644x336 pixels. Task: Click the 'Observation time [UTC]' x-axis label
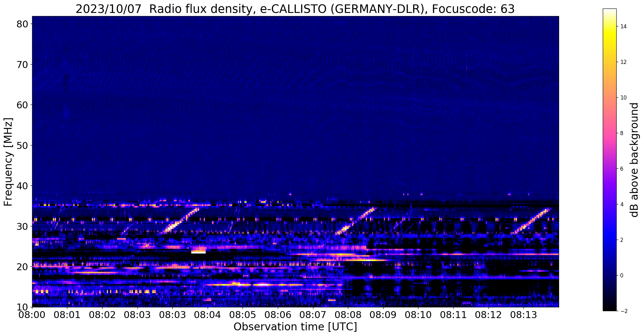click(295, 327)
